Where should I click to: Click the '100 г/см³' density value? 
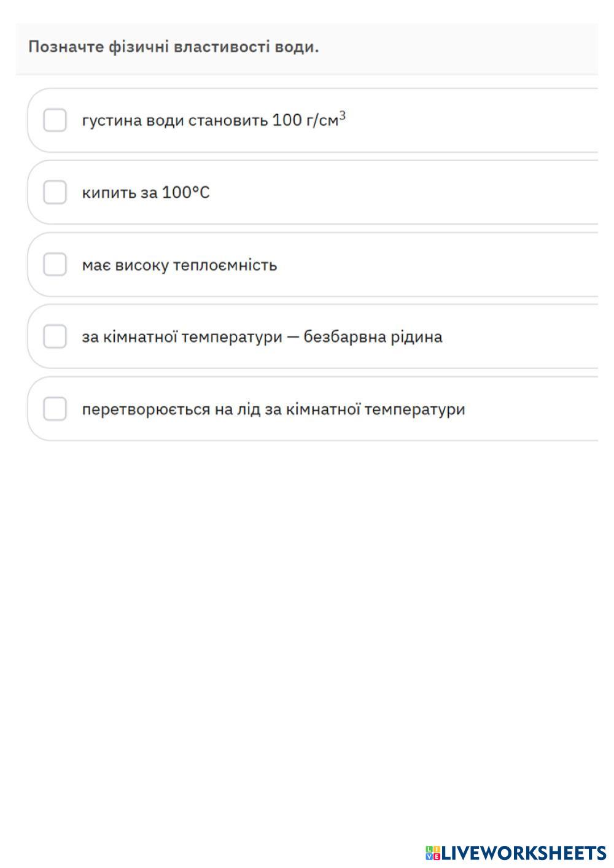point(307,120)
